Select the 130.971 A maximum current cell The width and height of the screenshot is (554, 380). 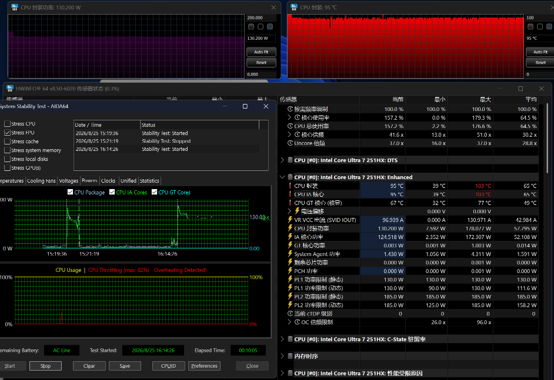click(x=470, y=220)
